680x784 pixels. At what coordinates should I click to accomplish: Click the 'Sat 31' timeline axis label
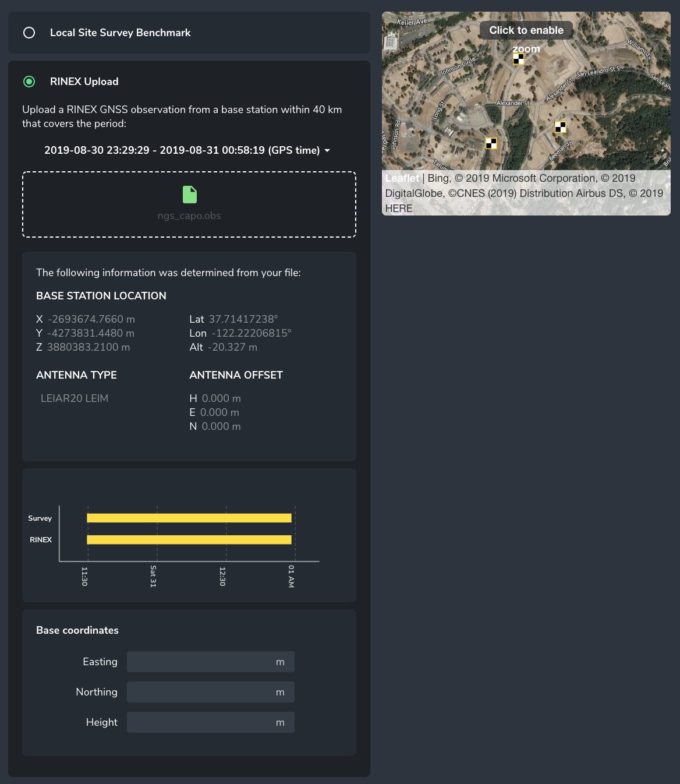[x=154, y=575]
